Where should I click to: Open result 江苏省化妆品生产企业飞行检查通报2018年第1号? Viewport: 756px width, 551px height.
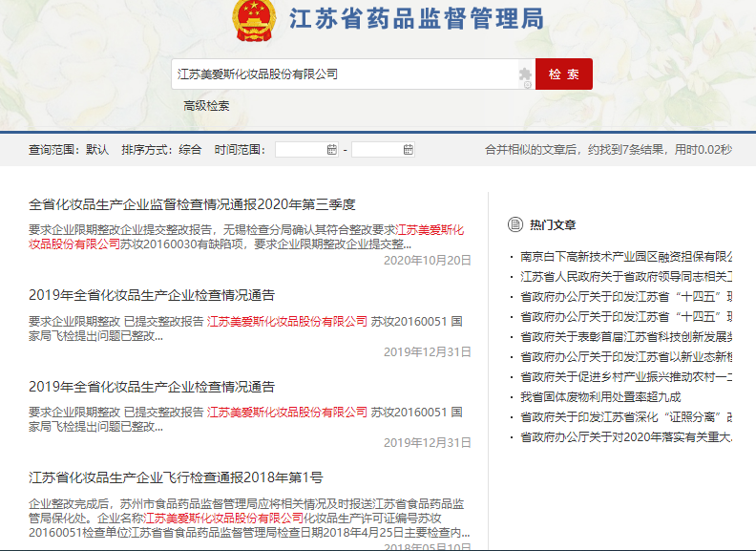click(x=176, y=477)
